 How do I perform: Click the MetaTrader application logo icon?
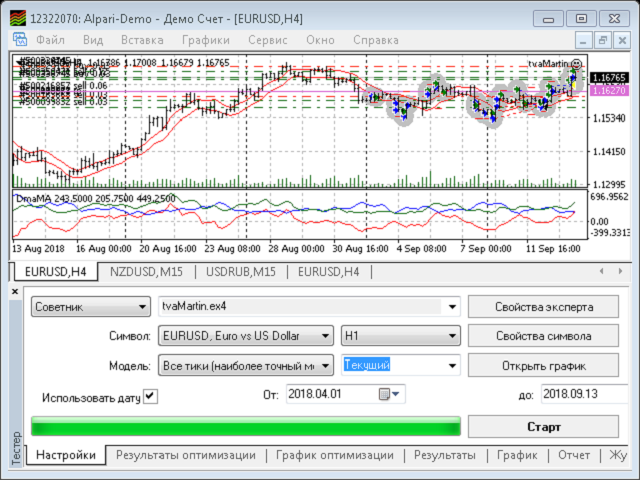[x=18, y=18]
